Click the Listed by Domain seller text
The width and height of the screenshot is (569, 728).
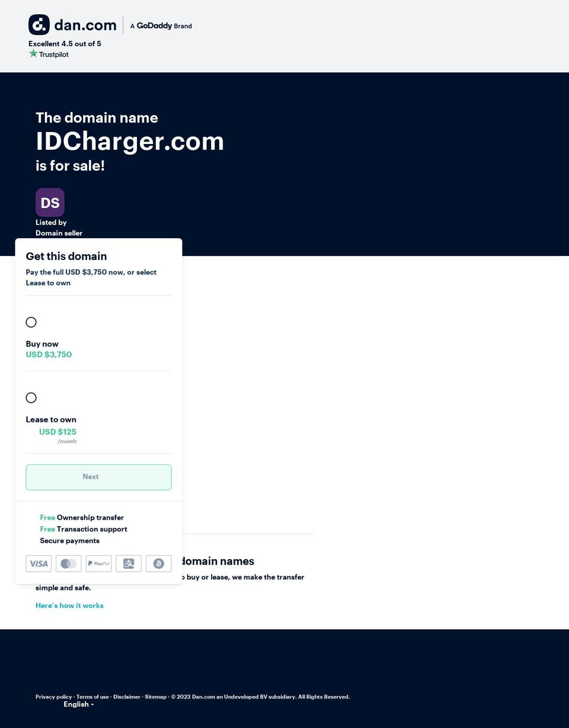pyautogui.click(x=59, y=227)
